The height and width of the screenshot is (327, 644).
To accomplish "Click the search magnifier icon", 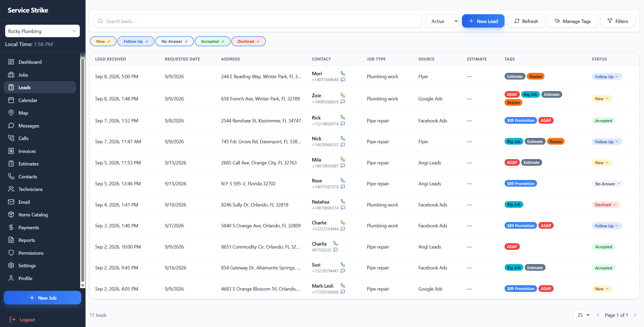I will [x=101, y=21].
